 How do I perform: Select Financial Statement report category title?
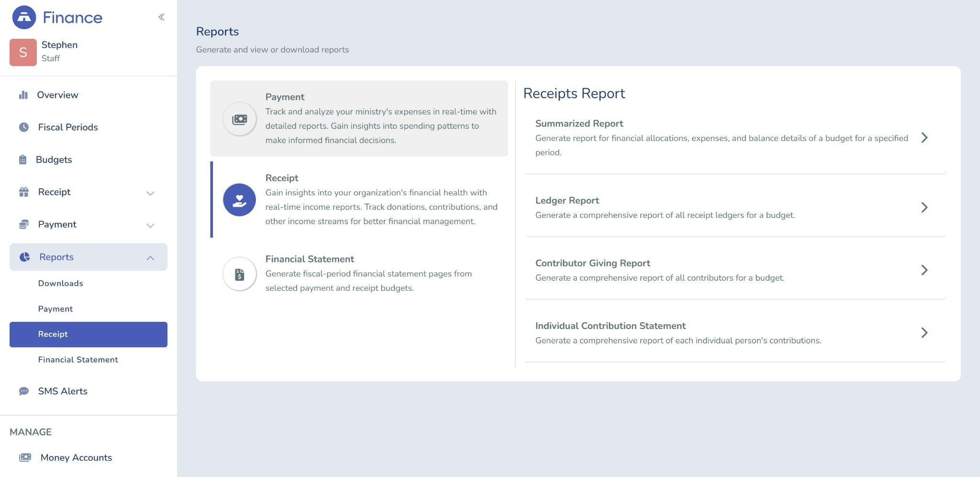point(310,259)
